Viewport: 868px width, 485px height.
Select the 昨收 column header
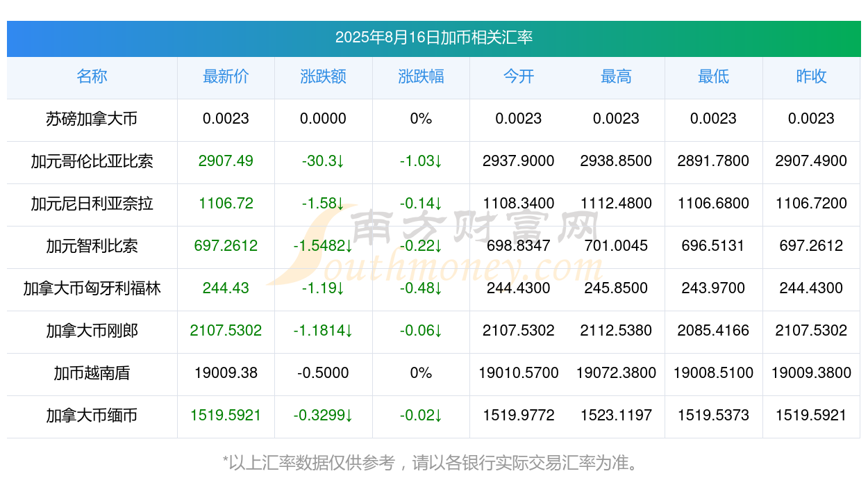811,76
